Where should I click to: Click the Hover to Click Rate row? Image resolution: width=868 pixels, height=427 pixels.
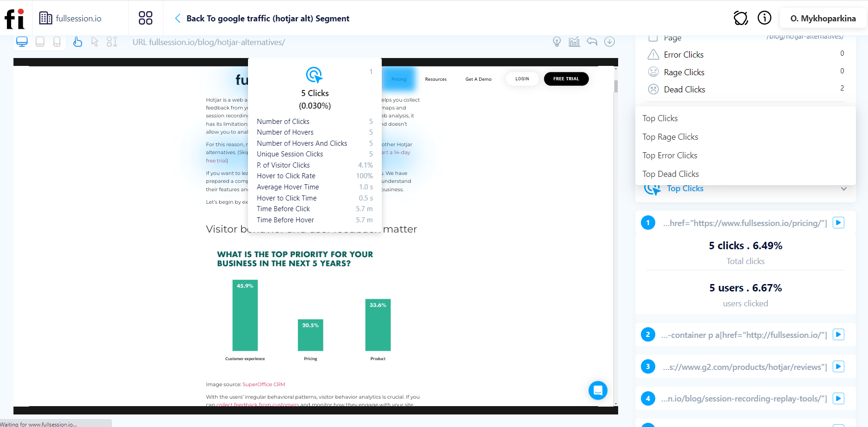[314, 176]
